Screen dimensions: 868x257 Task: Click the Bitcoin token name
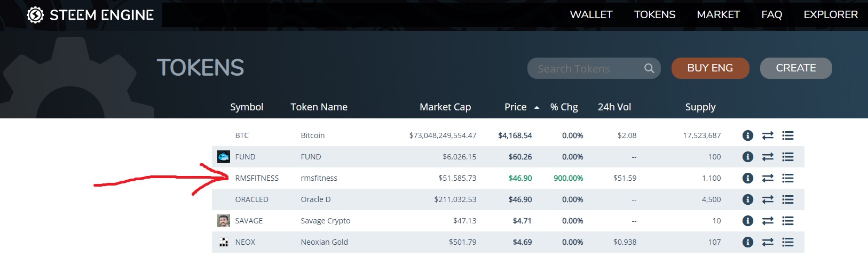[x=312, y=135]
